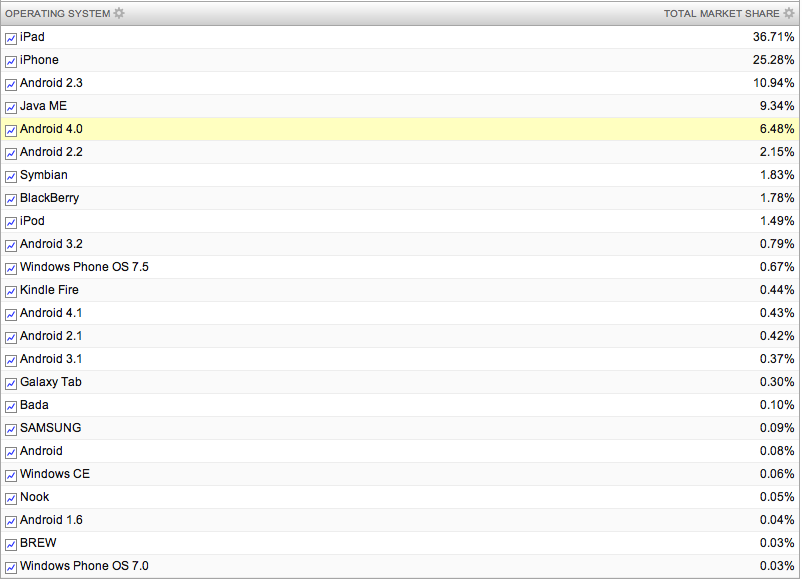Viewport: 802px width, 579px height.
Task: Show BlackBerry trend via its chart icon
Action: click(11, 200)
